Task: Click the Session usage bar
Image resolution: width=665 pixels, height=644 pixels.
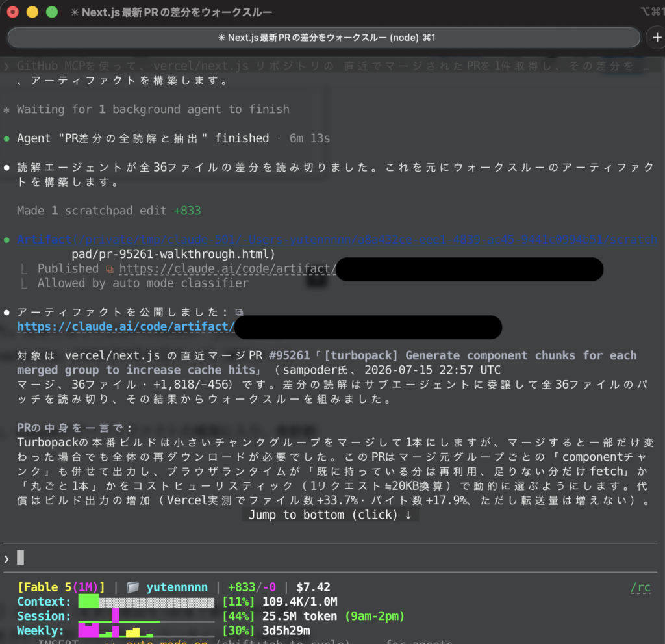Action: point(146,617)
